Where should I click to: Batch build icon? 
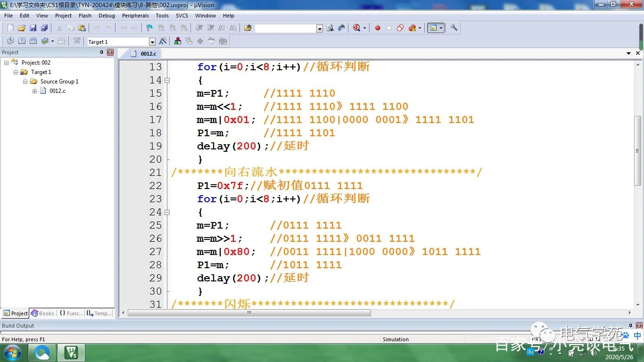pyautogui.click(x=45, y=41)
